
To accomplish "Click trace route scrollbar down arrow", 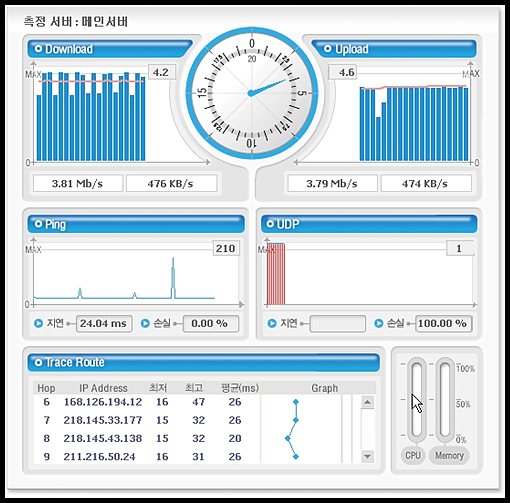I will (367, 456).
